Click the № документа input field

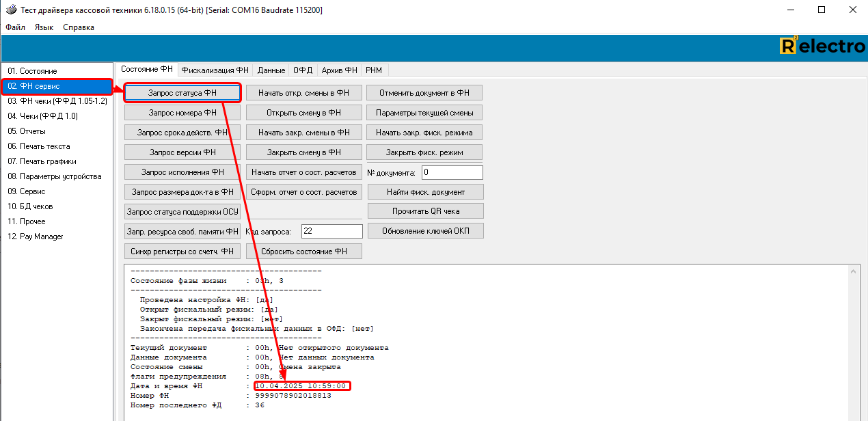coord(452,172)
